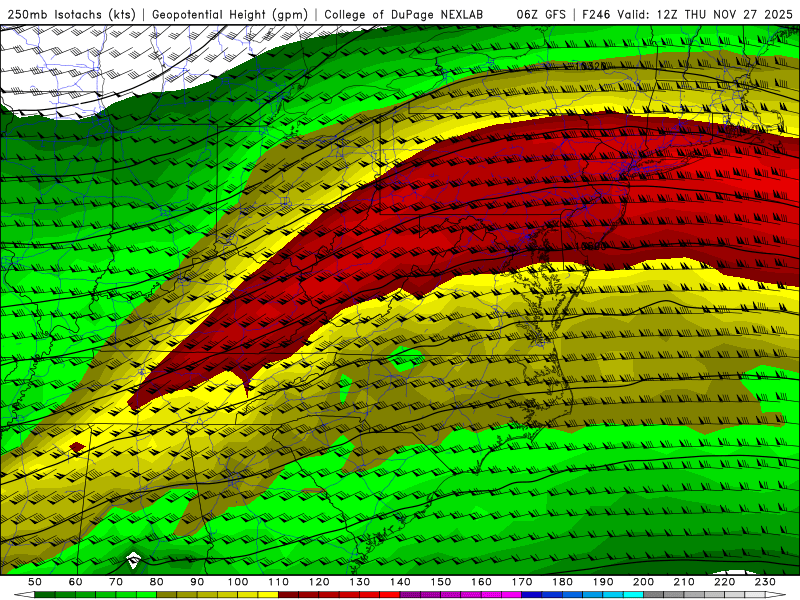Click the legend value '100'
Image resolution: width=800 pixels, height=600 pixels.
[x=238, y=582]
